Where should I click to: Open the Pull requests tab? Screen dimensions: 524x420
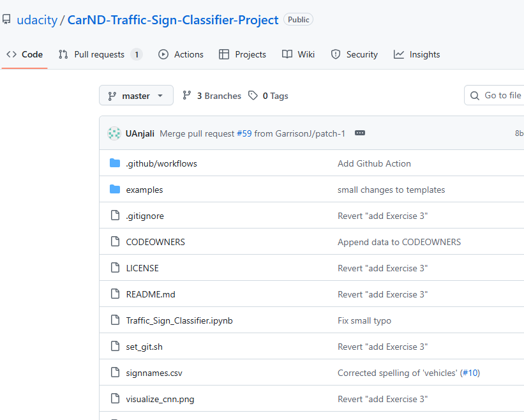pyautogui.click(x=100, y=54)
